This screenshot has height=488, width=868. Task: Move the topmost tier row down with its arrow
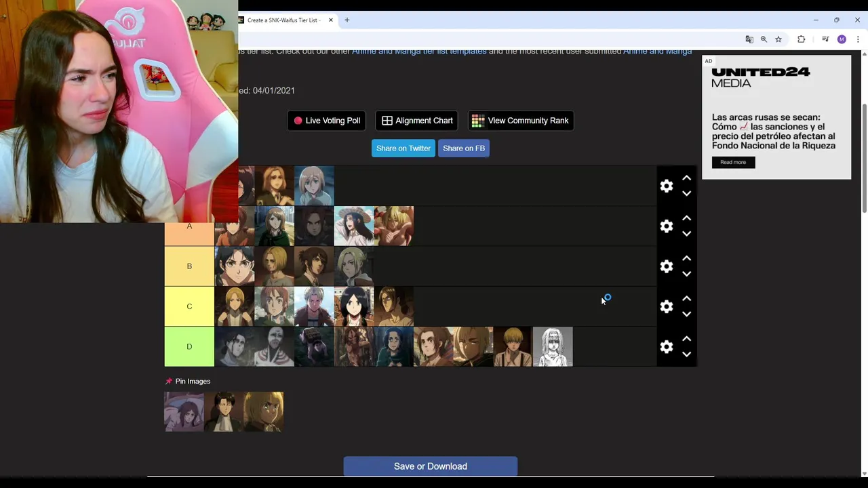[686, 193]
